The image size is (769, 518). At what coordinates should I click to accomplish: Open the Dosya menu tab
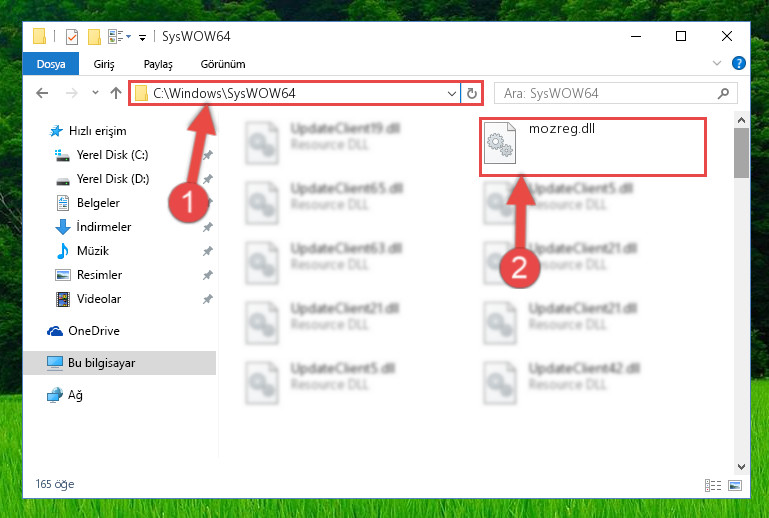(51, 64)
